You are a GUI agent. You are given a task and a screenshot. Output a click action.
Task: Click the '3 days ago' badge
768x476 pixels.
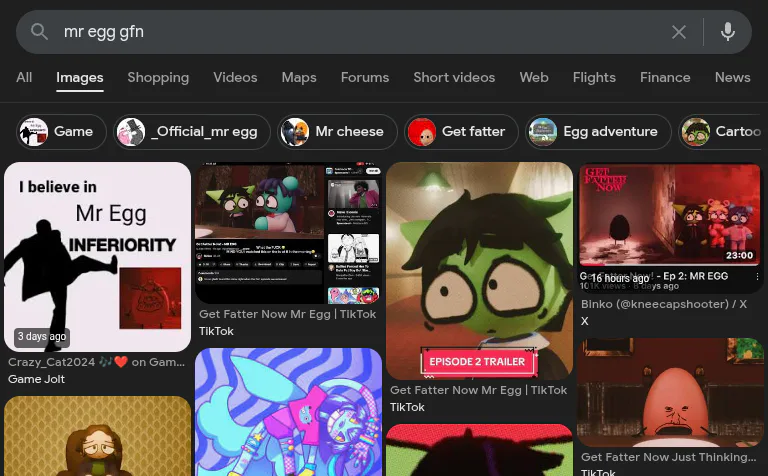click(42, 337)
